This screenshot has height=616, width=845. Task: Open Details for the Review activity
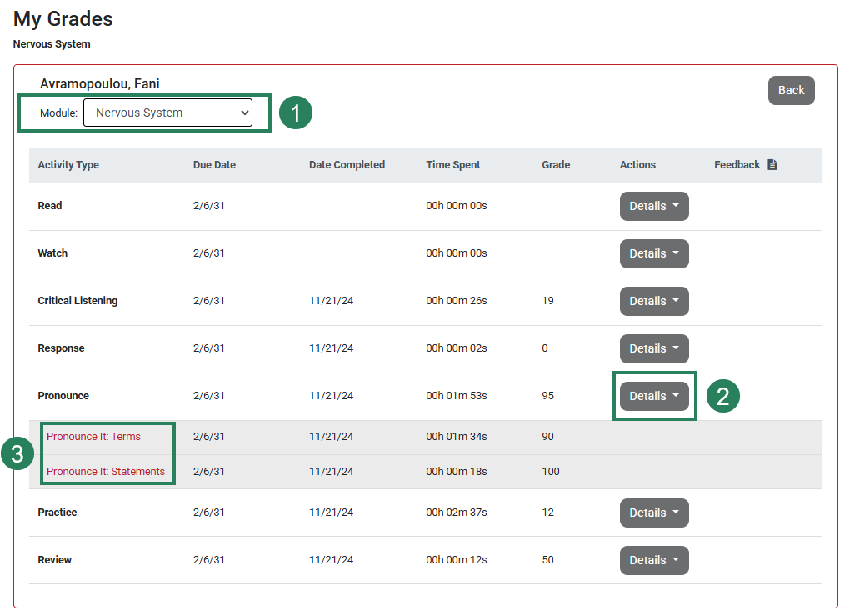click(653, 559)
